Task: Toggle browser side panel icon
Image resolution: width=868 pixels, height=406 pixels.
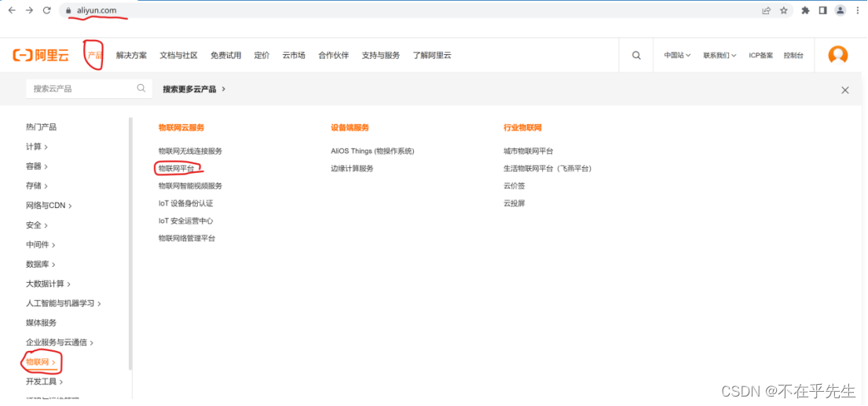Action: (x=822, y=10)
